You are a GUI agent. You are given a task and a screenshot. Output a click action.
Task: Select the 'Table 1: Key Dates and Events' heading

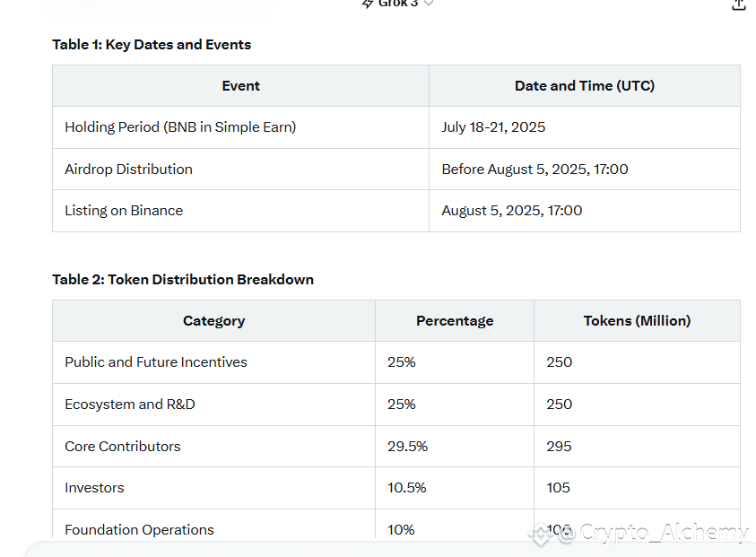point(152,44)
